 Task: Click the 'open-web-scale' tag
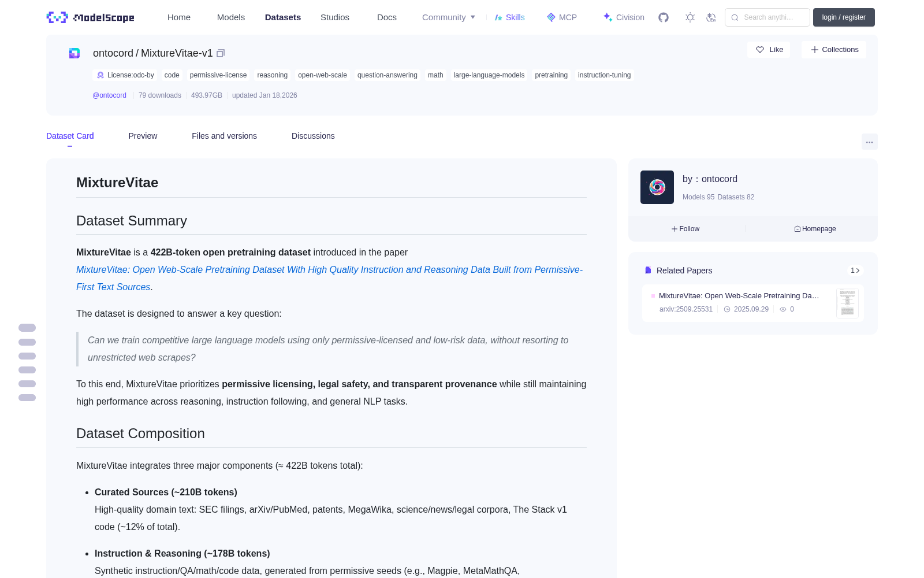coord(323,75)
